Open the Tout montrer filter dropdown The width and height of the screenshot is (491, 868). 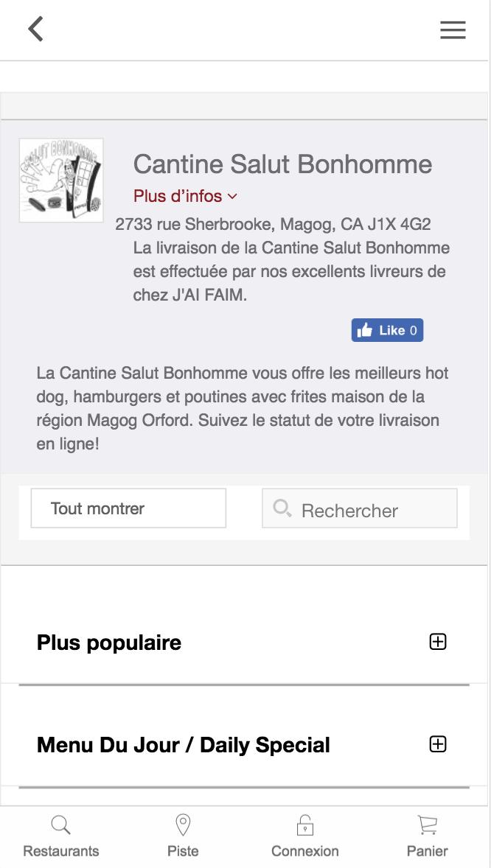click(128, 508)
